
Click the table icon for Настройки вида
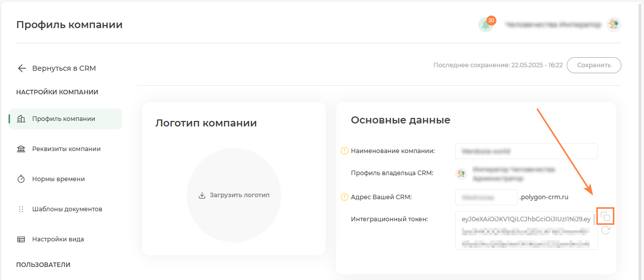pyautogui.click(x=21, y=239)
